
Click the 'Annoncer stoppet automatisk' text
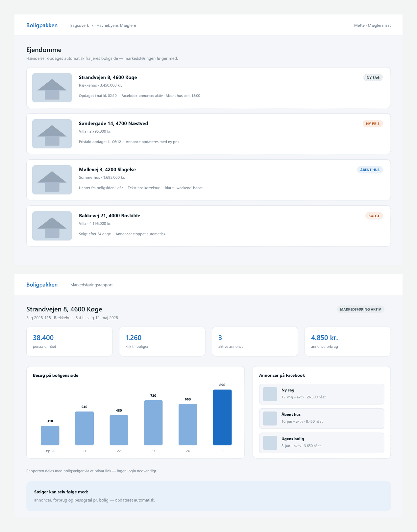140,234
